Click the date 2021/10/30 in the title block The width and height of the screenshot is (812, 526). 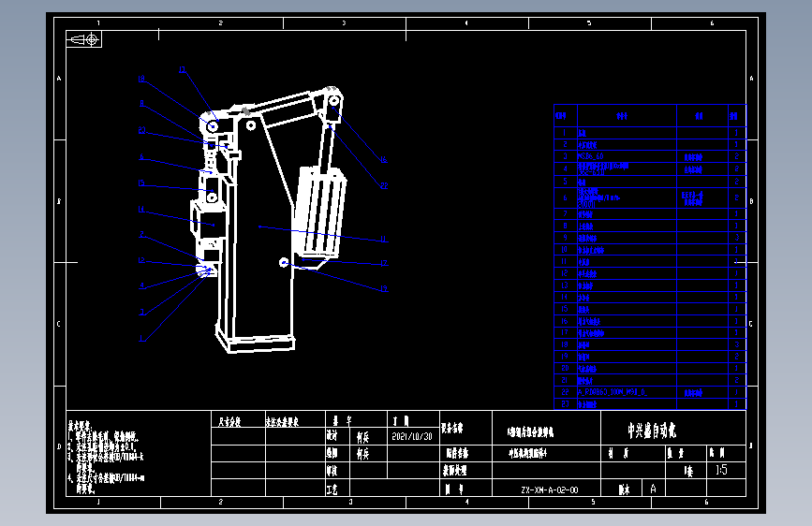pyautogui.click(x=412, y=436)
